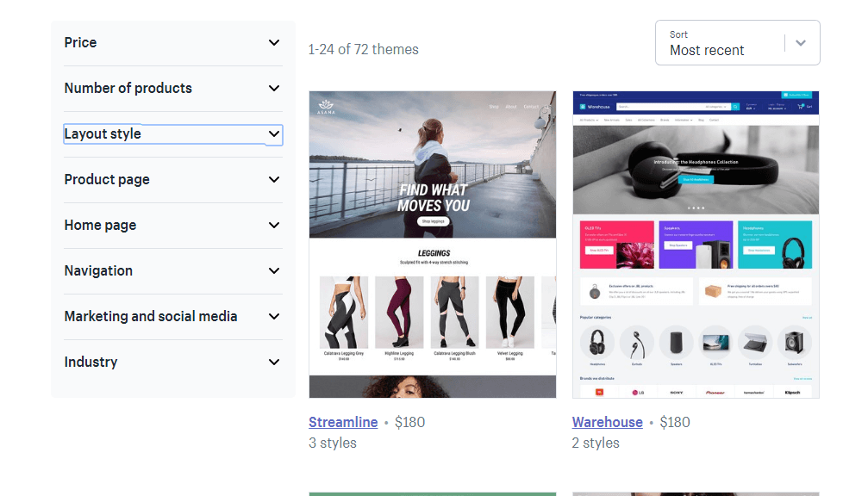Expand the Home page filter
868x496 pixels.
(172, 225)
